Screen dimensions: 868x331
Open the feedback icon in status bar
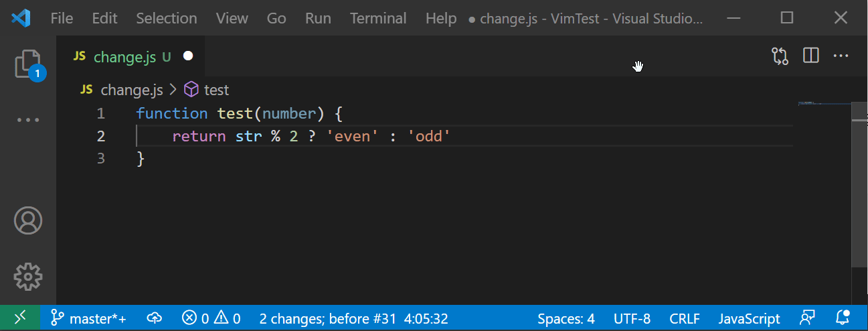(x=808, y=318)
